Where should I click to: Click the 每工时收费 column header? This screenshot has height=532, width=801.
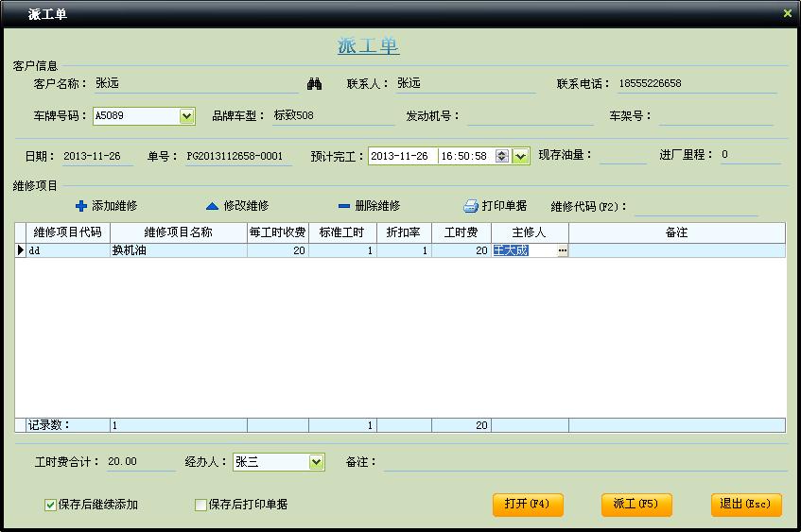[277, 232]
